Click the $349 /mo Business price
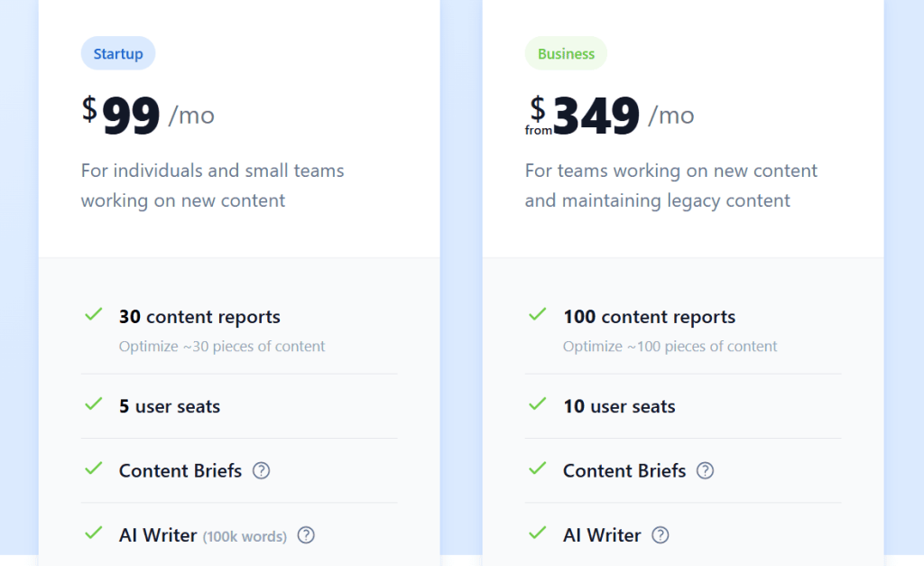The height and width of the screenshot is (566, 924). click(x=610, y=116)
